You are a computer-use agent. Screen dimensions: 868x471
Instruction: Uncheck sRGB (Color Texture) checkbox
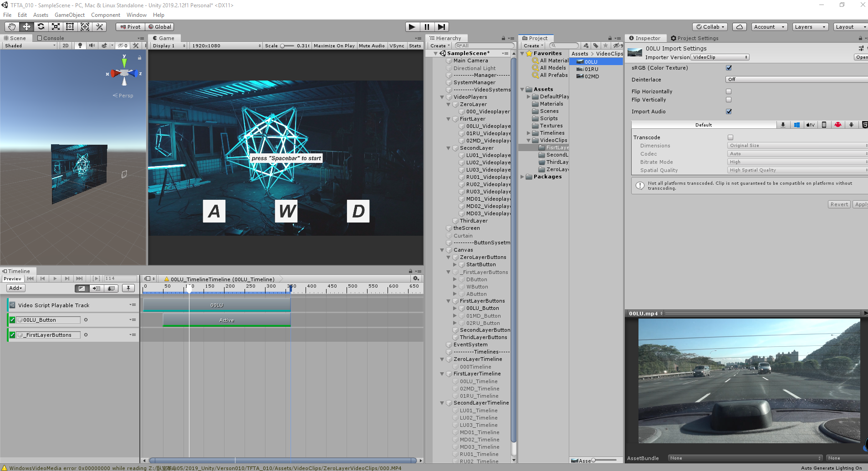(x=729, y=68)
